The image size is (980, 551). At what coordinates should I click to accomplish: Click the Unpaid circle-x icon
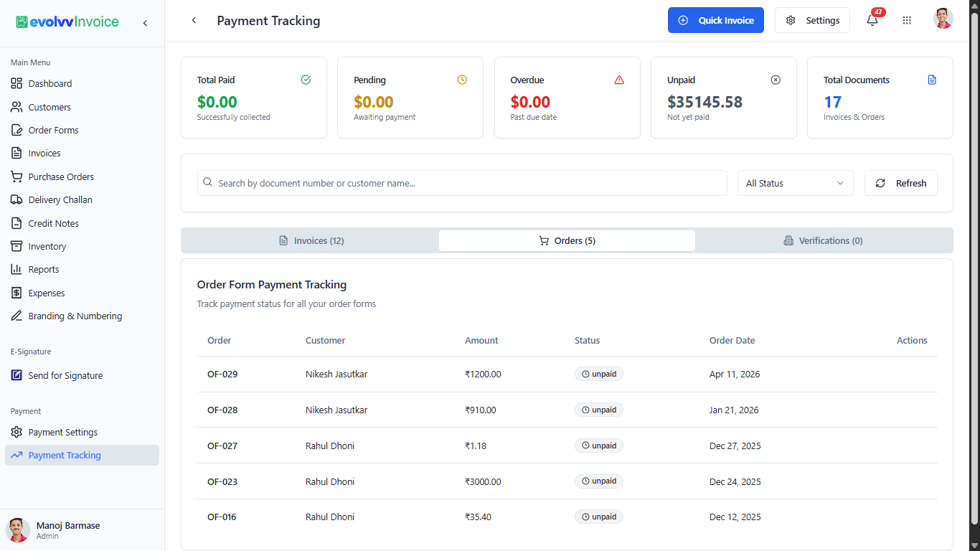point(776,80)
